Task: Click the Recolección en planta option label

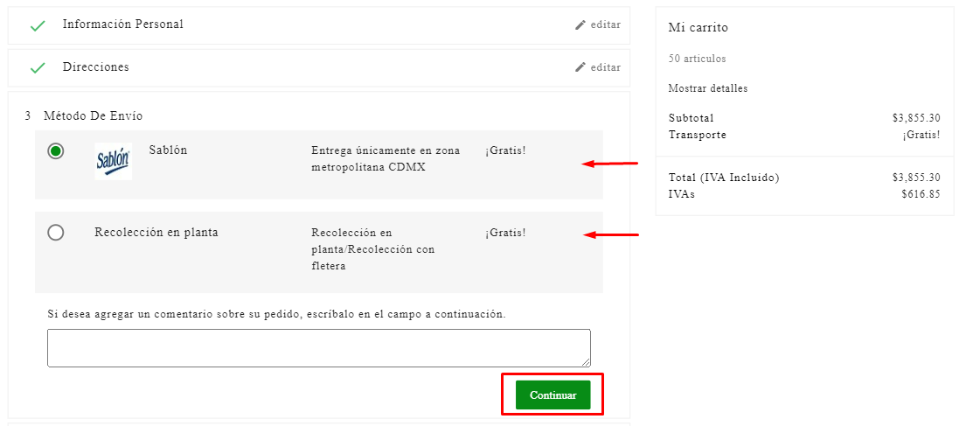Action: [x=156, y=233]
